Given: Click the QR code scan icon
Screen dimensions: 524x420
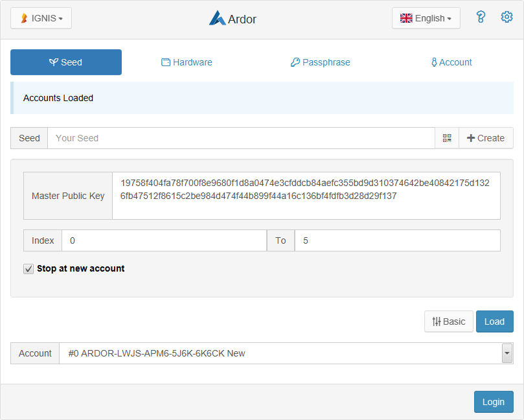Looking at the screenshot, I should click(447, 138).
